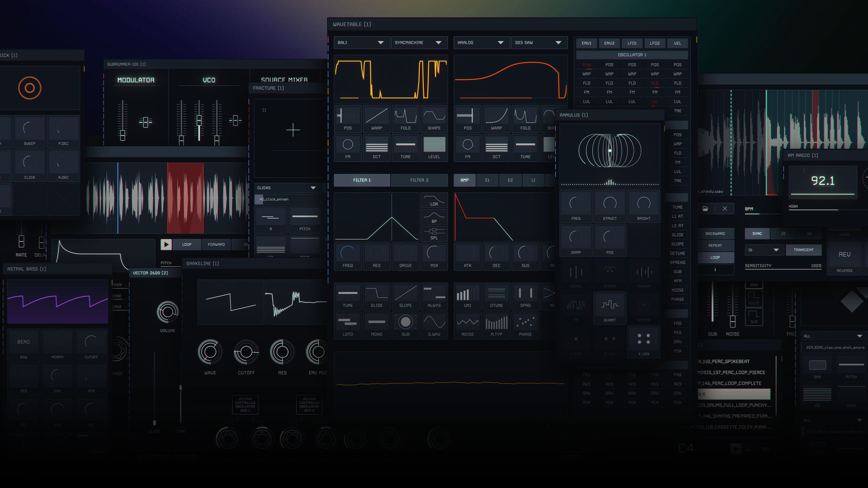Click the FORWARD playback button
The height and width of the screenshot is (488, 868).
click(x=216, y=245)
